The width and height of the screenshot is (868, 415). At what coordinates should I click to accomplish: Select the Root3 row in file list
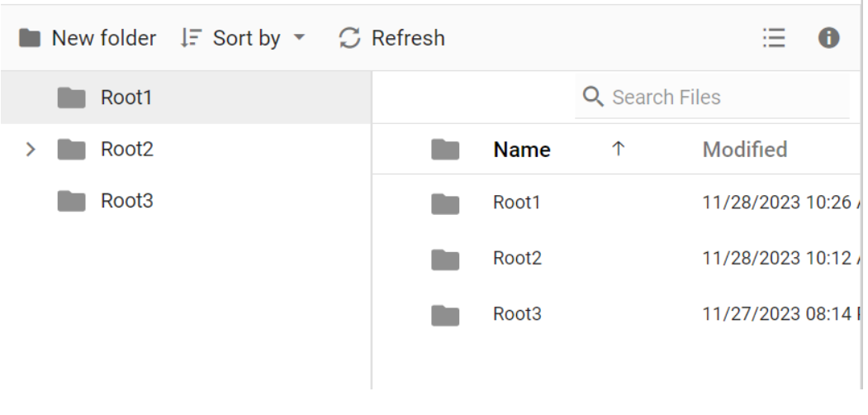[x=517, y=314]
